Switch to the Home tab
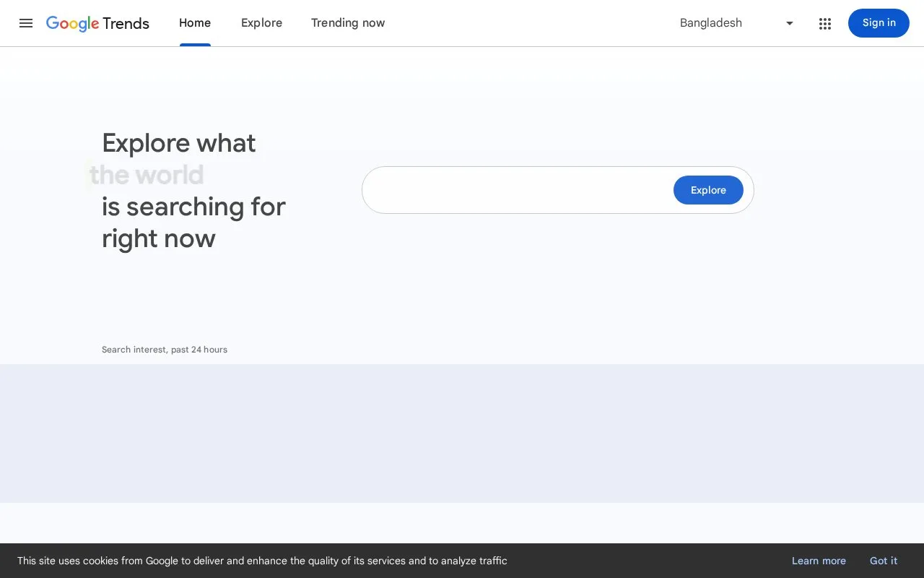The height and width of the screenshot is (578, 924). point(195,23)
